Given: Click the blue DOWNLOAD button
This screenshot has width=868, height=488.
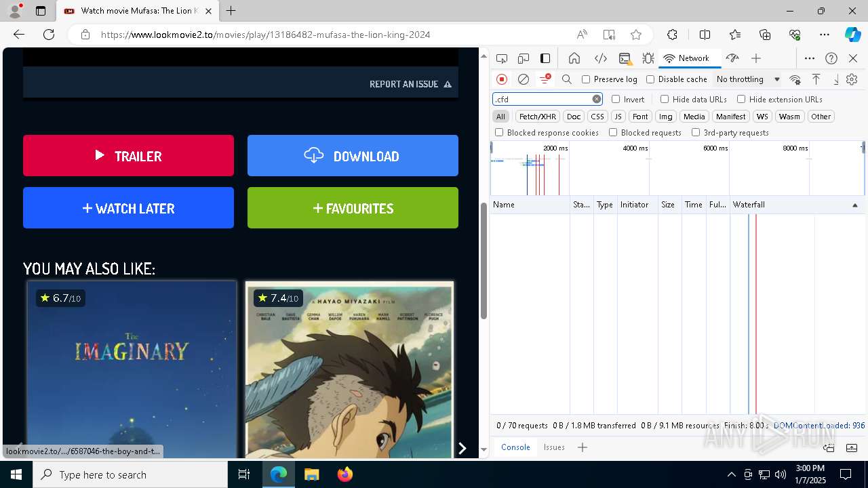Looking at the screenshot, I should [353, 156].
